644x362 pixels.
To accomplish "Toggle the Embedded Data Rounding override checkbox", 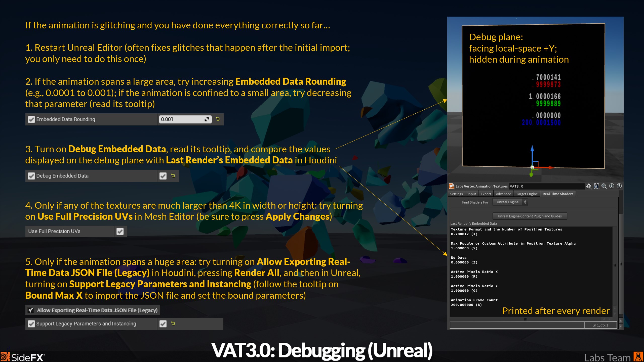I will pyautogui.click(x=31, y=119).
